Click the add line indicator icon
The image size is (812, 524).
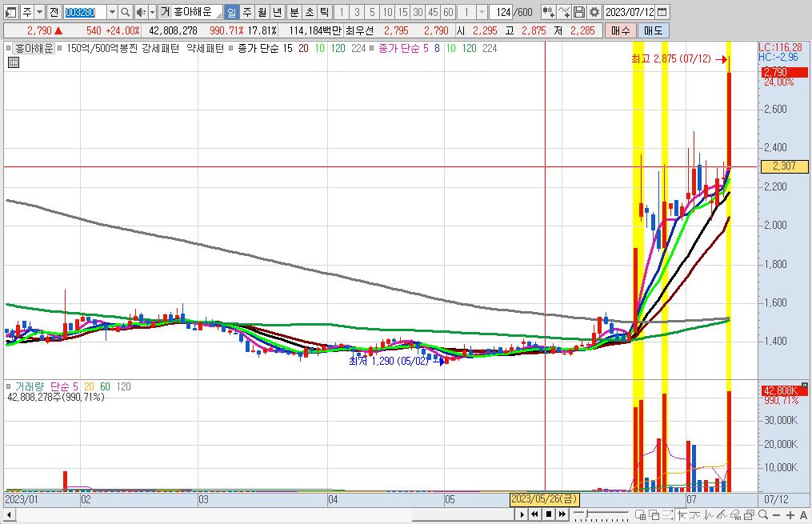[564, 12]
